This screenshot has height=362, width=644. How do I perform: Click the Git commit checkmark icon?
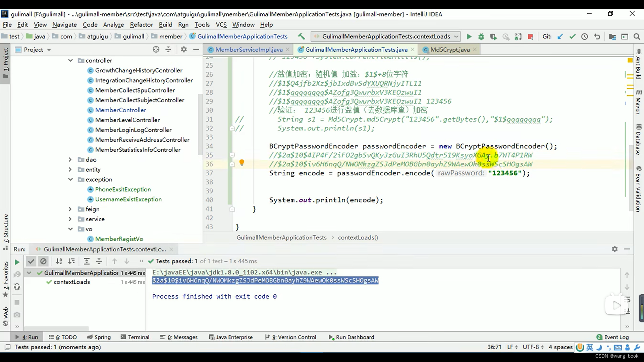[x=572, y=36]
